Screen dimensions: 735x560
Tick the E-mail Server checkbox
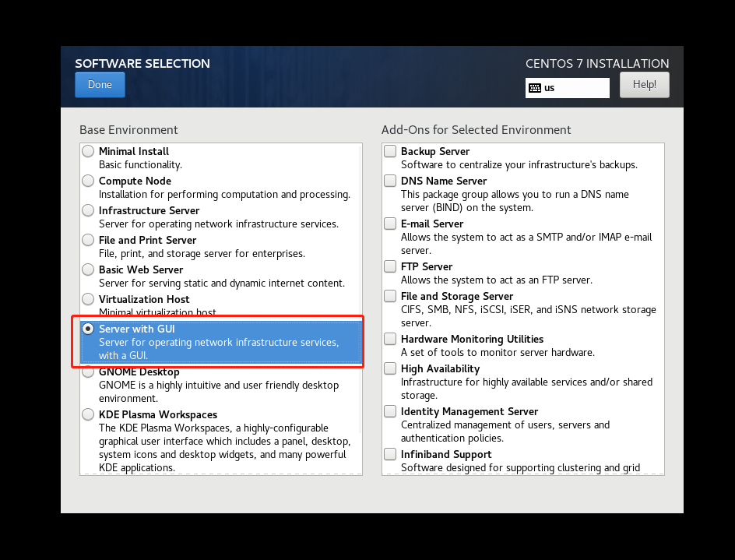pos(390,224)
